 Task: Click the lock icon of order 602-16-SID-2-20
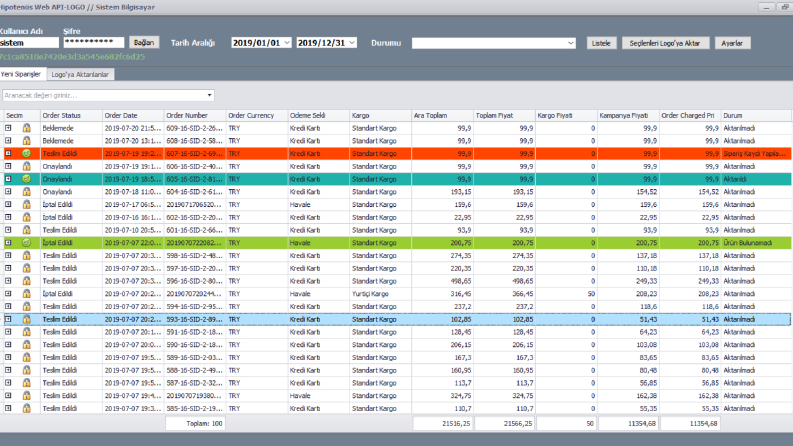point(26,217)
